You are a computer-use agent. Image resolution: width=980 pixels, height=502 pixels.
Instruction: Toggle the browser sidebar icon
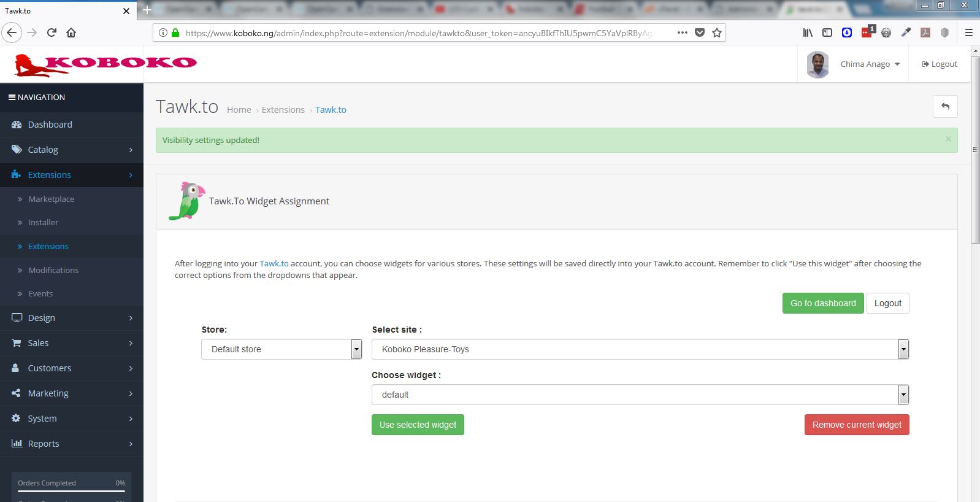tap(827, 33)
